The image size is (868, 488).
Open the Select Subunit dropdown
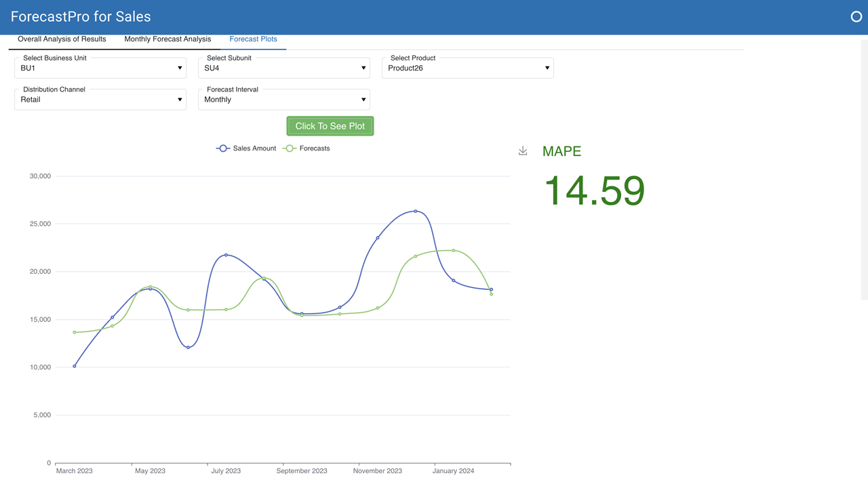click(284, 68)
